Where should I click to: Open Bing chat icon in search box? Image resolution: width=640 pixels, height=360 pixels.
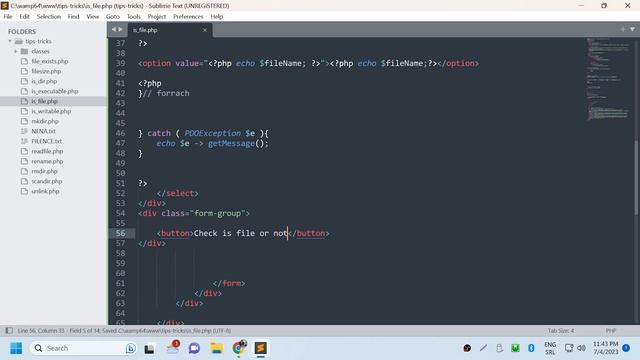(x=130, y=348)
